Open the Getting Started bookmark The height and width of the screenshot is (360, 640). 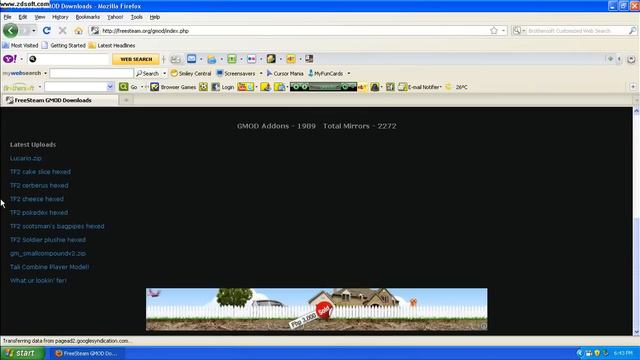[64, 45]
